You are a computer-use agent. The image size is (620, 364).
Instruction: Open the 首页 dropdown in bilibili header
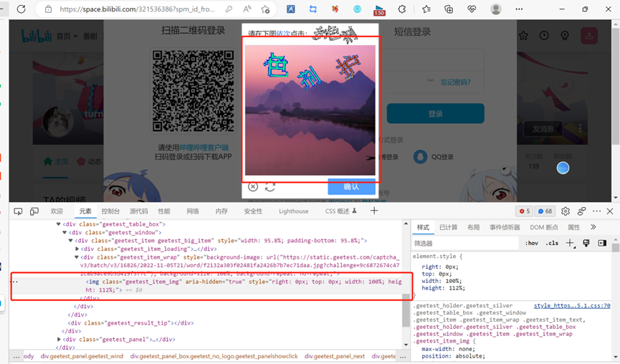[67, 36]
